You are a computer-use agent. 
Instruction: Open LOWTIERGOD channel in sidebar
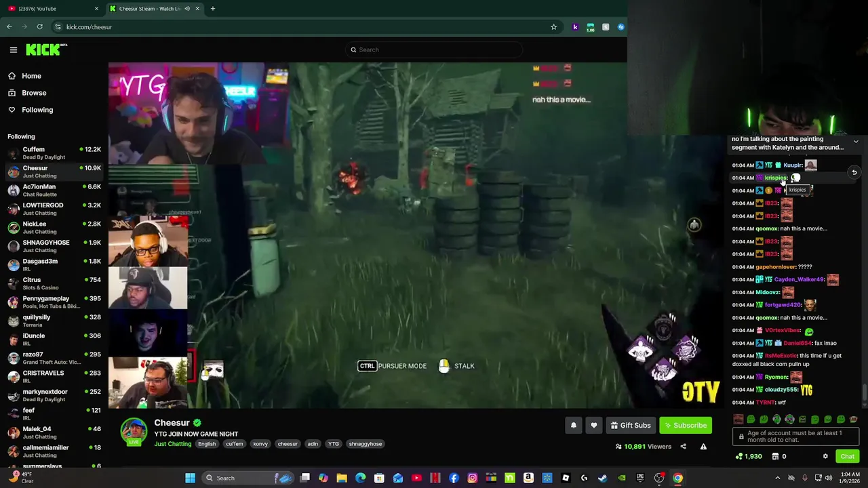tap(54, 209)
